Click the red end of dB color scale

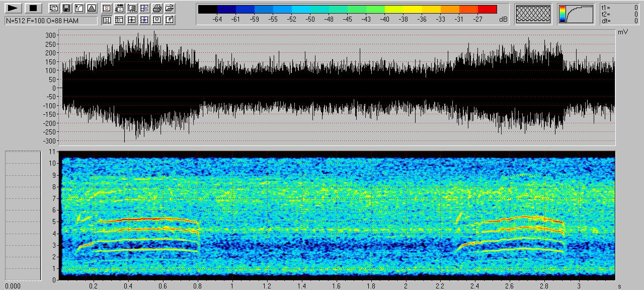(487, 9)
